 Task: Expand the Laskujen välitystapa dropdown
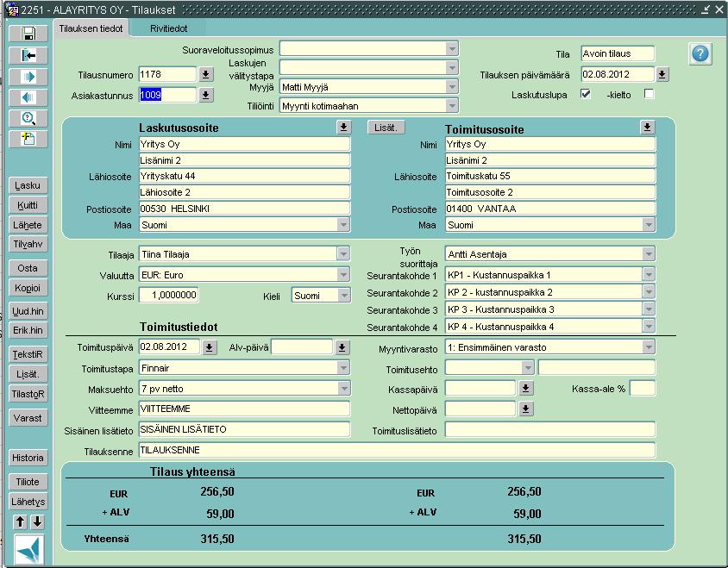tap(452, 68)
